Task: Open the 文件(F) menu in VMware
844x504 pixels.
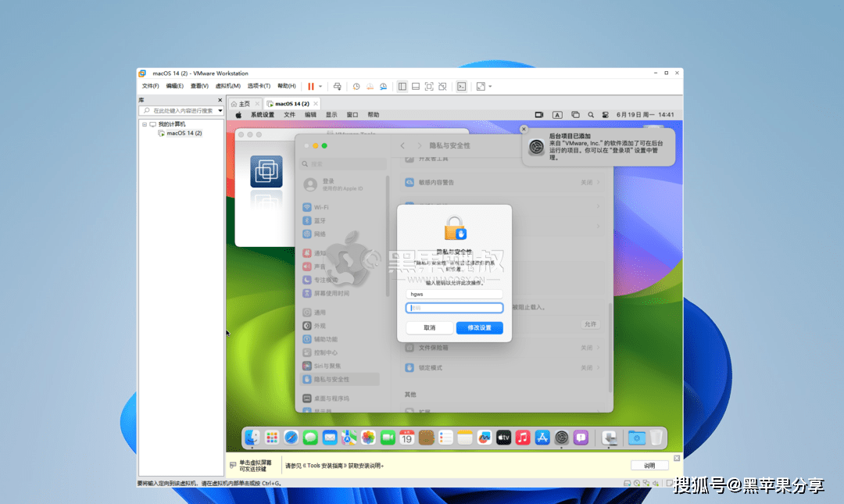Action: pos(150,86)
